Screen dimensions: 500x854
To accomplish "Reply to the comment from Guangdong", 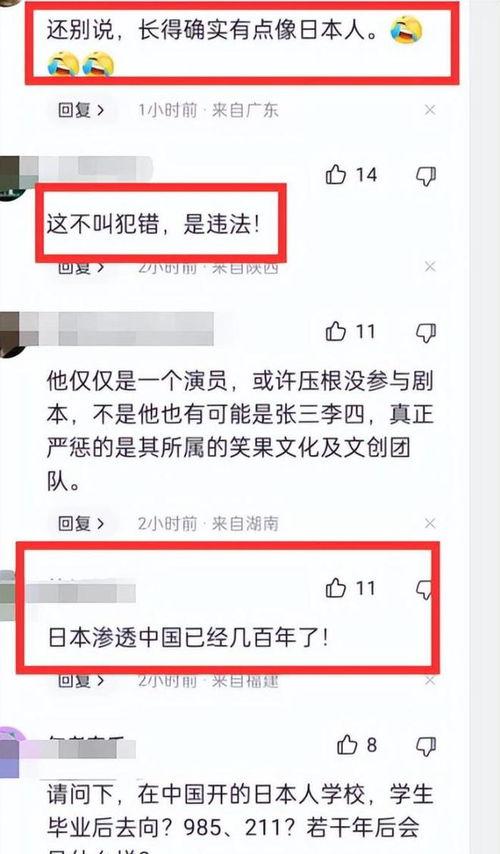I will [x=81, y=110].
